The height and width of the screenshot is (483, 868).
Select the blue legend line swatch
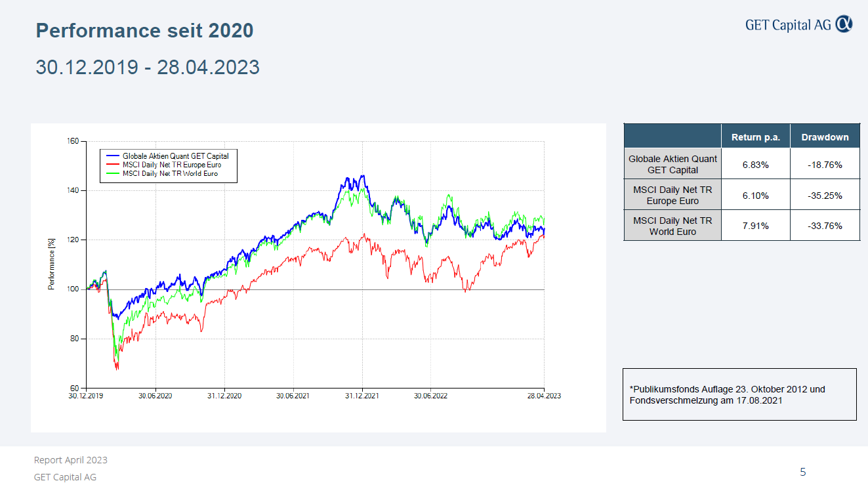tap(112, 156)
